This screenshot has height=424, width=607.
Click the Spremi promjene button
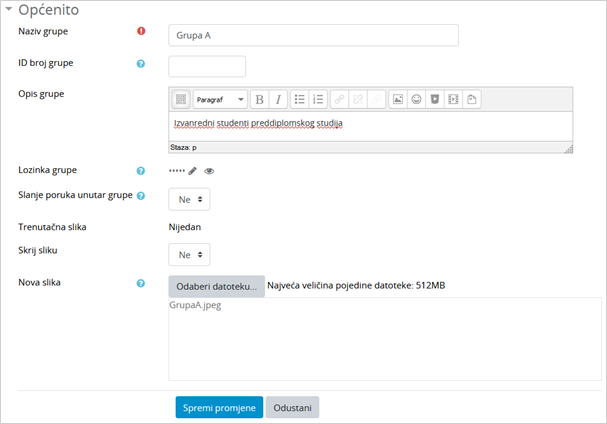coord(219,407)
